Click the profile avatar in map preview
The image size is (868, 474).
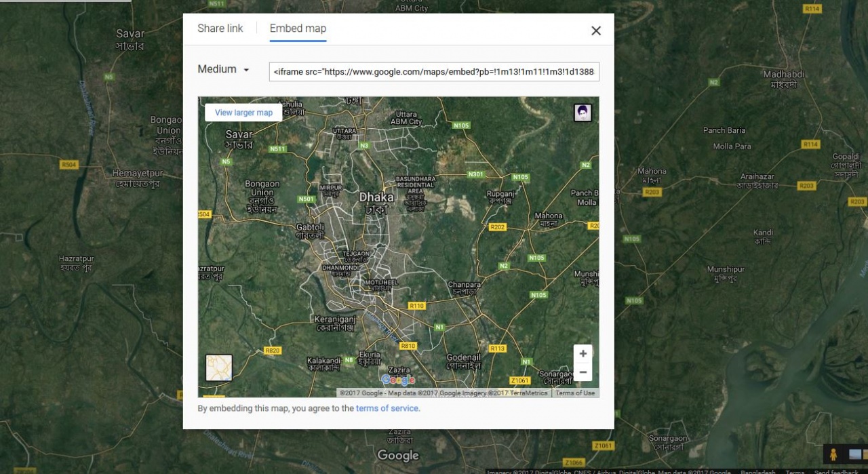(x=583, y=113)
